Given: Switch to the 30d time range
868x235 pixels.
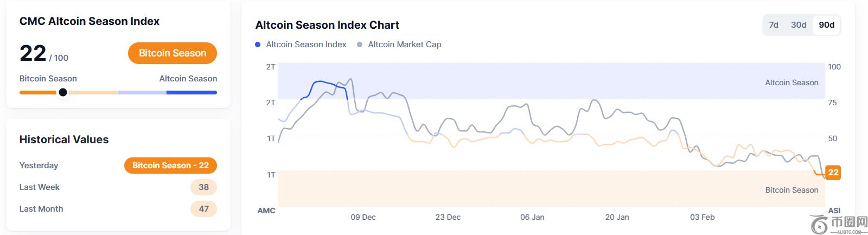Looking at the screenshot, I should coord(799,25).
